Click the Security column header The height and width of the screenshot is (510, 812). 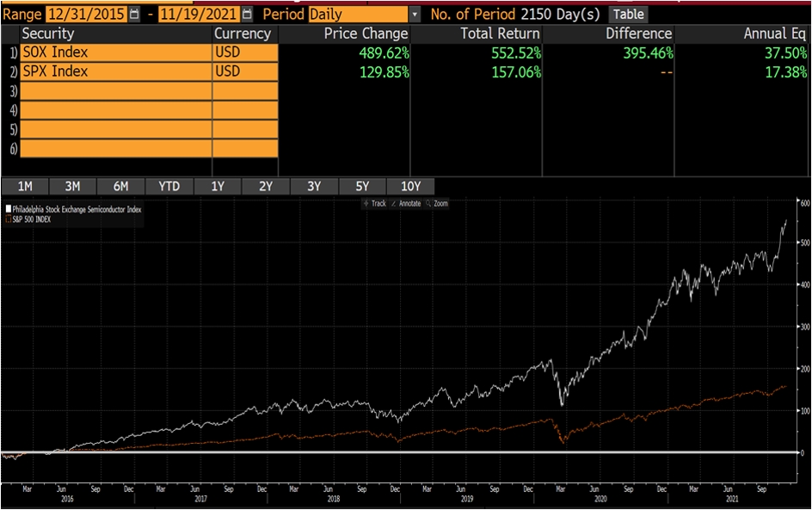click(47, 34)
